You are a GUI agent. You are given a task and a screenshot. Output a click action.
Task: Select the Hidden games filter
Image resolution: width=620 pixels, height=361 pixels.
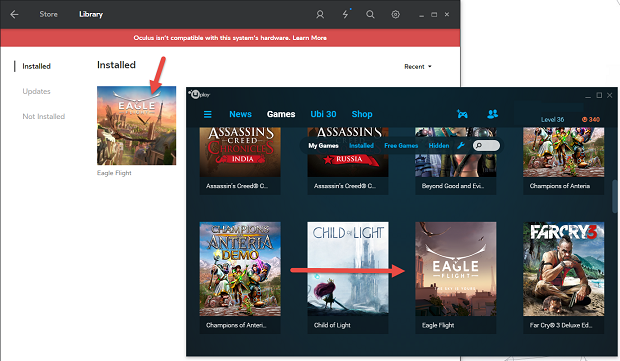pyautogui.click(x=439, y=146)
